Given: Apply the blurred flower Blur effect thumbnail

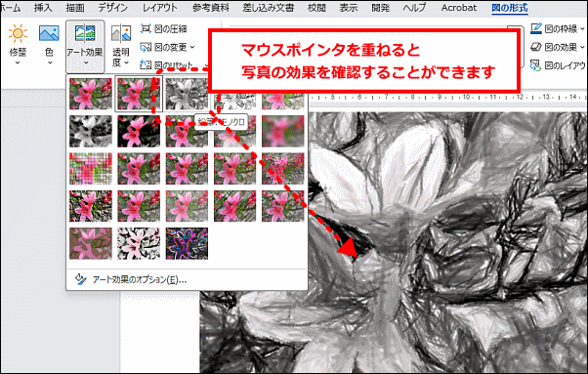Looking at the screenshot, I should [283, 131].
